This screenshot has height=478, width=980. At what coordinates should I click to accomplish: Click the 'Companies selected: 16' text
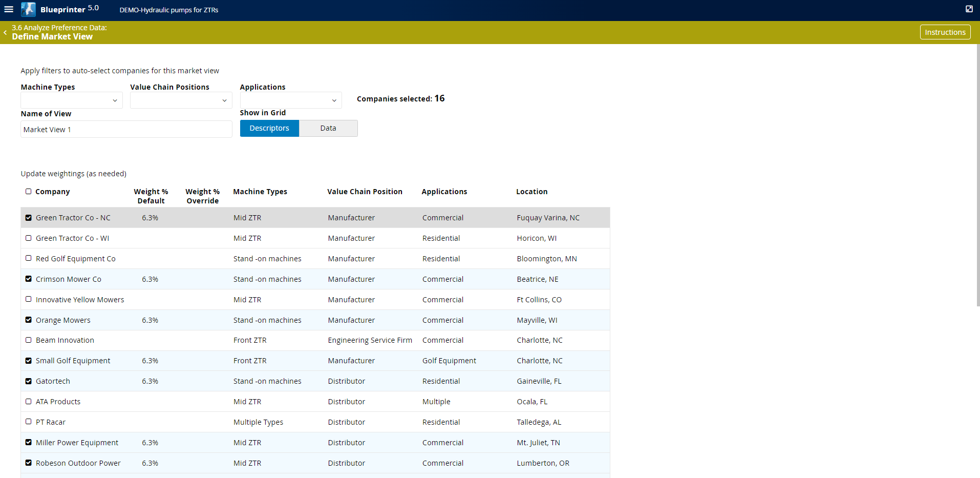[400, 98]
